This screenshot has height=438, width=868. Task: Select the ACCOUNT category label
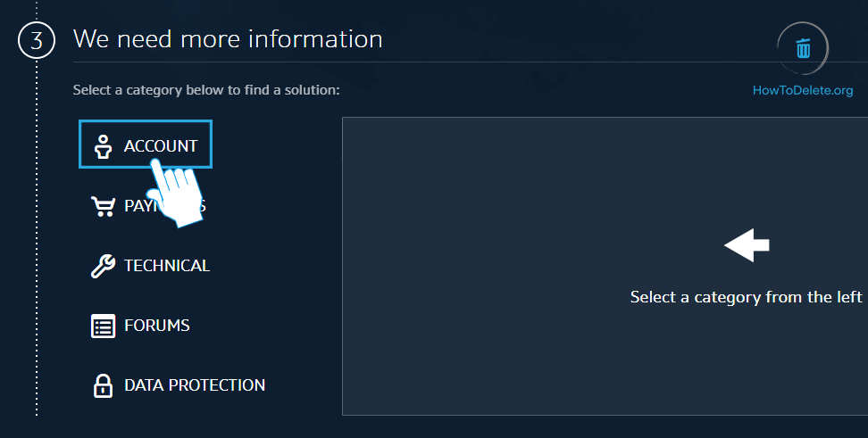[161, 146]
